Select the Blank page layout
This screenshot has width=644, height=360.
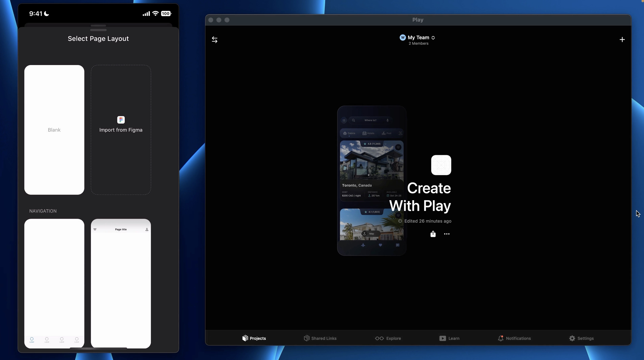(54, 130)
